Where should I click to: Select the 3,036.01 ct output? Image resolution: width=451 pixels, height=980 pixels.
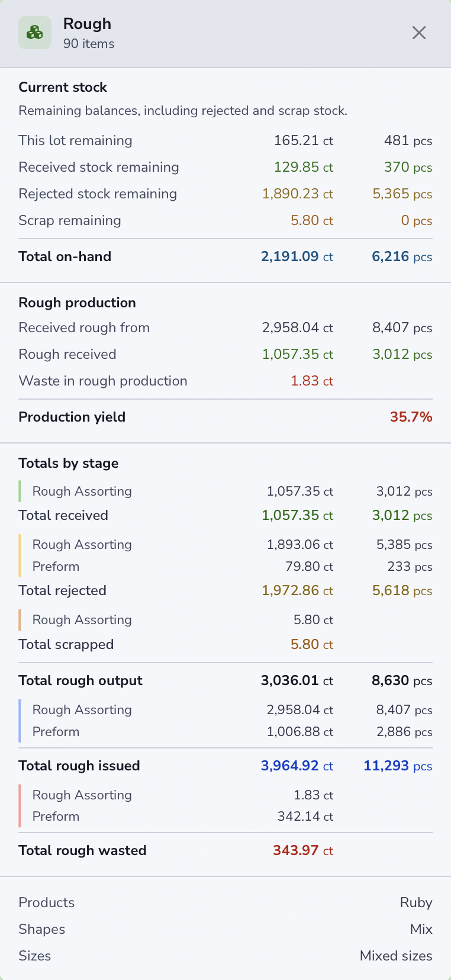click(x=297, y=680)
